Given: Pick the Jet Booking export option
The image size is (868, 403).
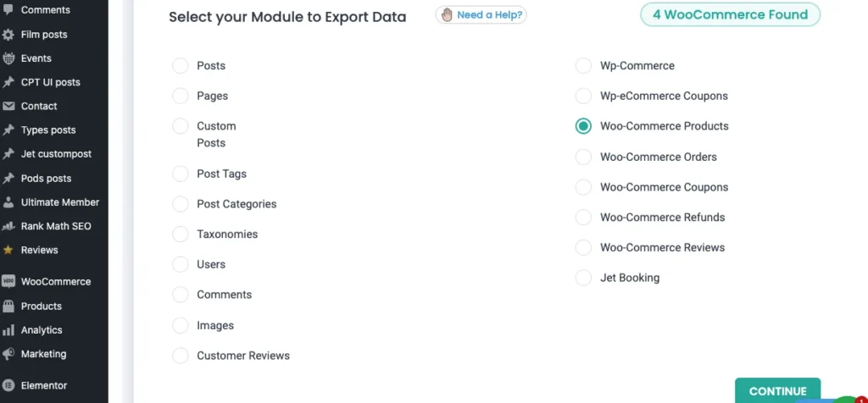Looking at the screenshot, I should (583, 278).
